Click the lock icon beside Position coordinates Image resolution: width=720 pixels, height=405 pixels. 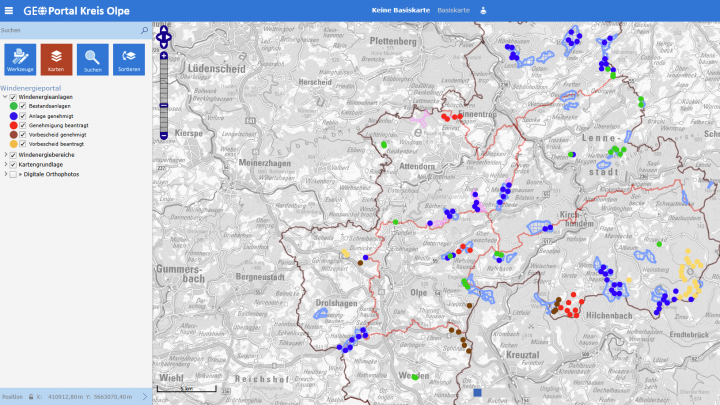pos(31,397)
